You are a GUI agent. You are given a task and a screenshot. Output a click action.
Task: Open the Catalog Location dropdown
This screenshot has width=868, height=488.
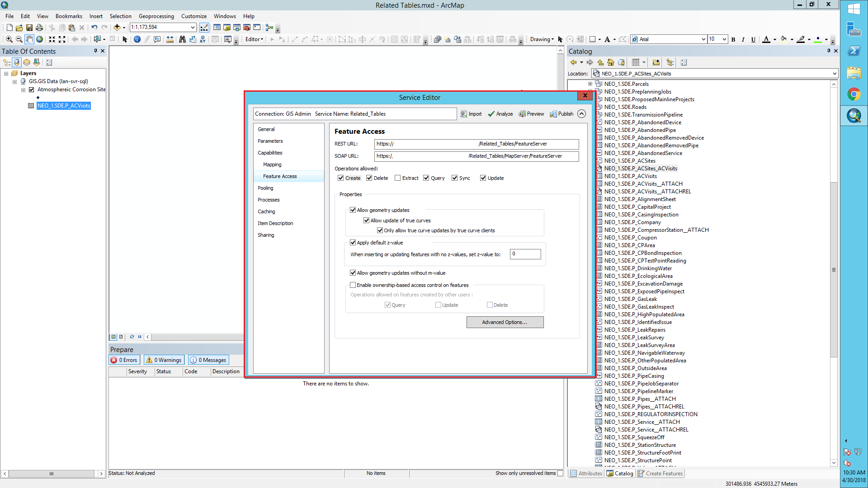835,74
